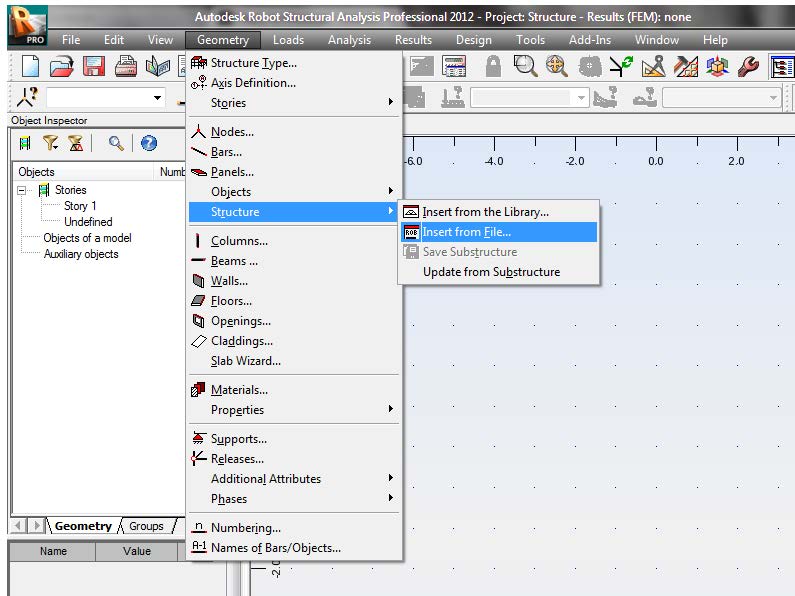Expand the Objects submenu
The height and width of the screenshot is (596, 795).
click(294, 192)
